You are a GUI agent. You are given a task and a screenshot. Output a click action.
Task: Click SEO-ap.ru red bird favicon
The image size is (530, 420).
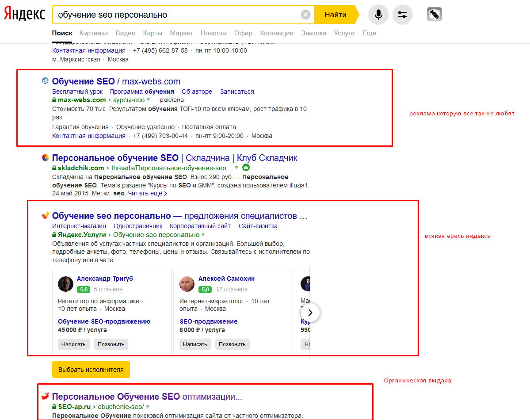coord(45,396)
